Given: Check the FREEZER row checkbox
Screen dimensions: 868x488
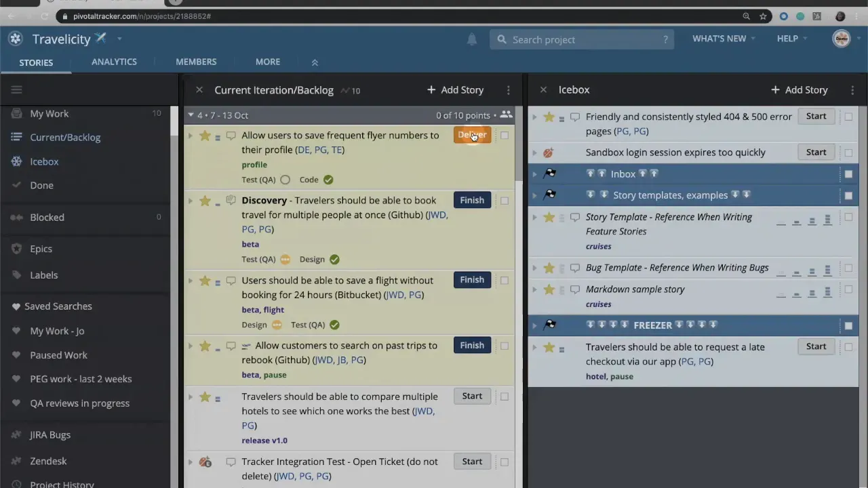Looking at the screenshot, I should click(848, 325).
